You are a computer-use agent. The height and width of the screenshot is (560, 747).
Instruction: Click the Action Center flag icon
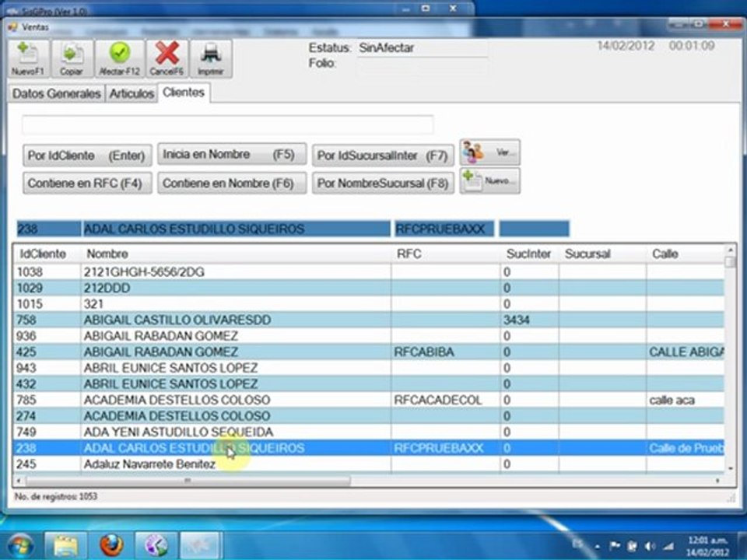tap(615, 546)
